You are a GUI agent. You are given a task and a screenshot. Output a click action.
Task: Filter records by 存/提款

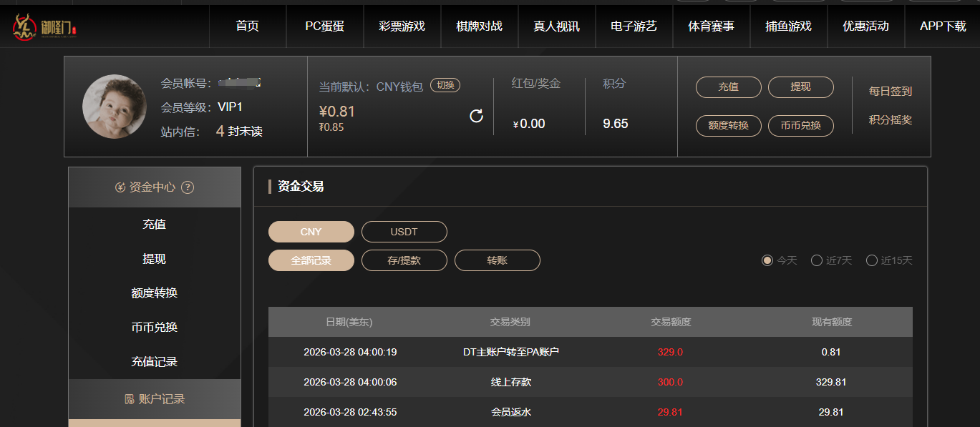tap(404, 260)
